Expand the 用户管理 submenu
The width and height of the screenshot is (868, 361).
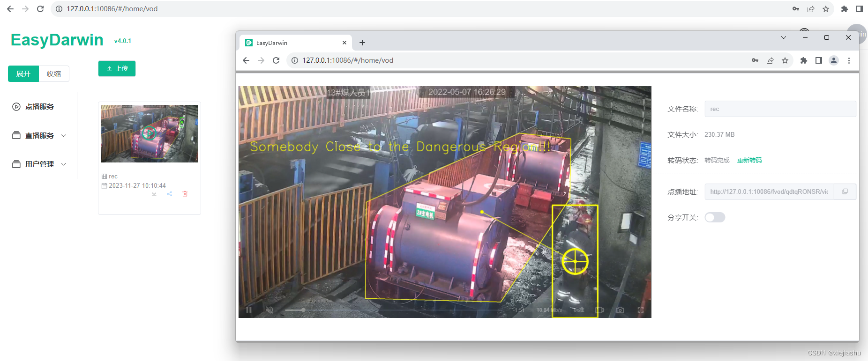point(39,164)
